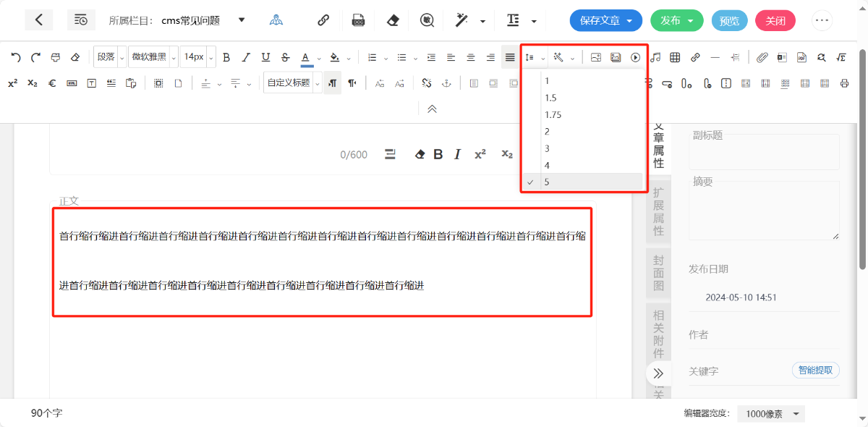Click the strikethrough formatting icon
The image size is (868, 427).
click(x=285, y=57)
